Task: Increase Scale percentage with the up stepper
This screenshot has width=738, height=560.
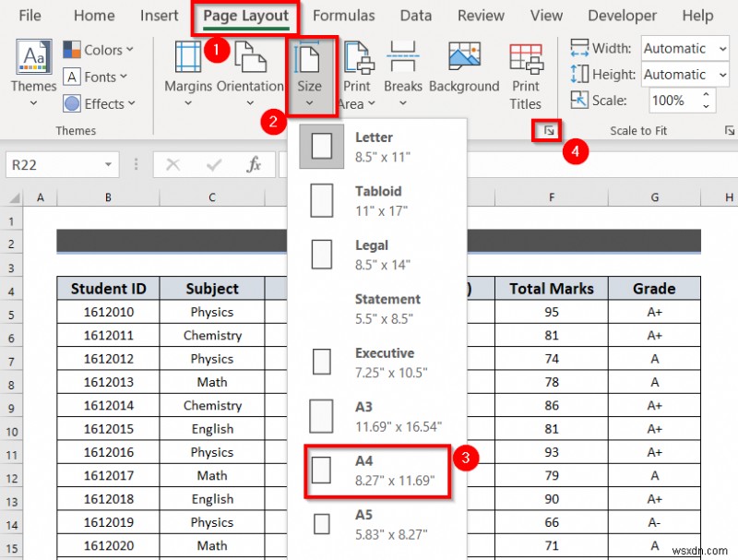Action: 708,94
